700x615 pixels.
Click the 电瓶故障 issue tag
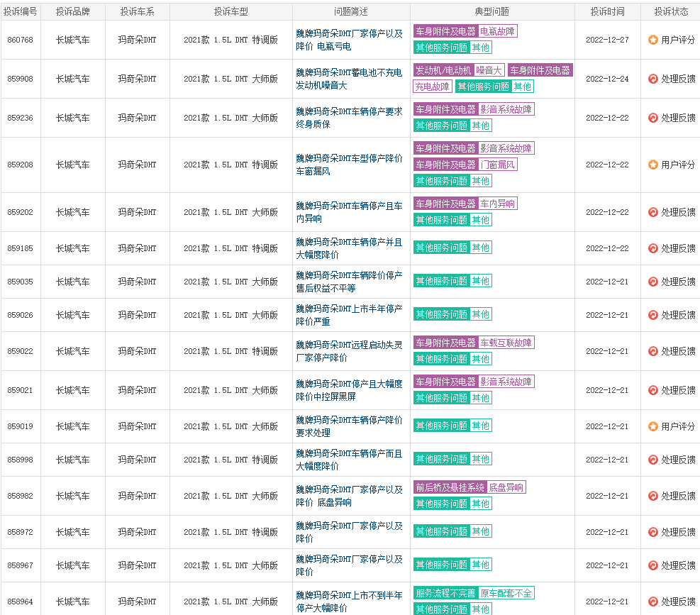498,31
